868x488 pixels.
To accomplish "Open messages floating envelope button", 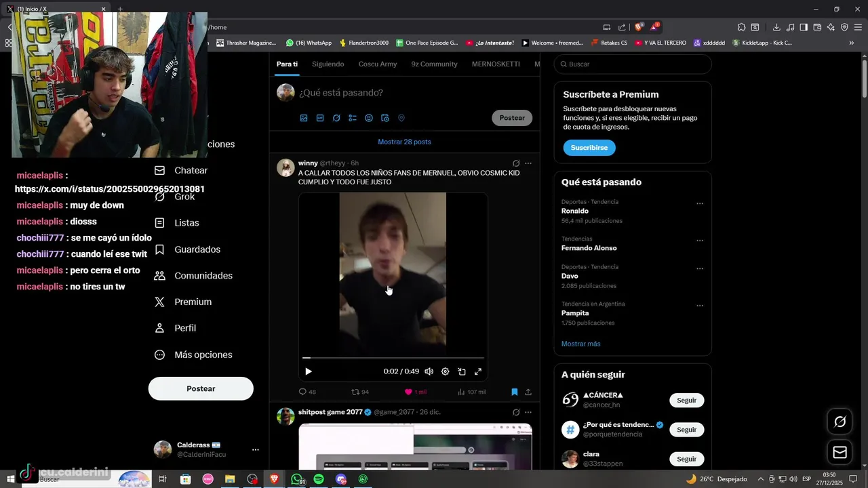I will pos(840,452).
